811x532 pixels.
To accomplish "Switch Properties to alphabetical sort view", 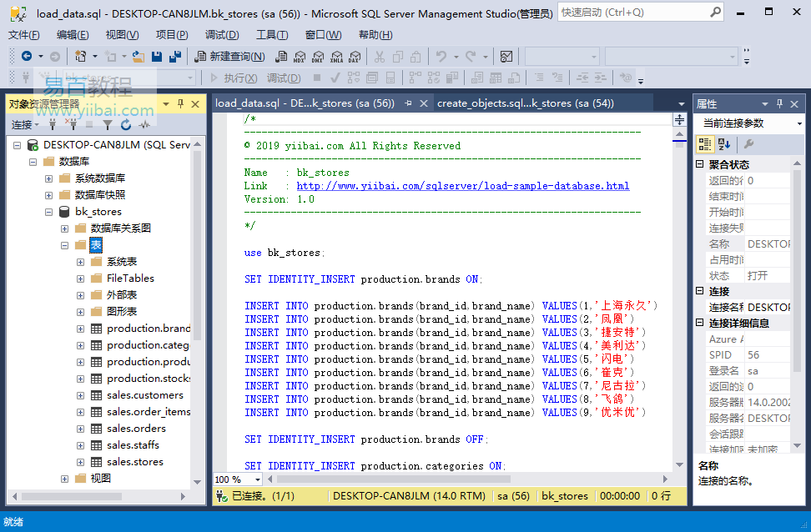I will point(724,144).
